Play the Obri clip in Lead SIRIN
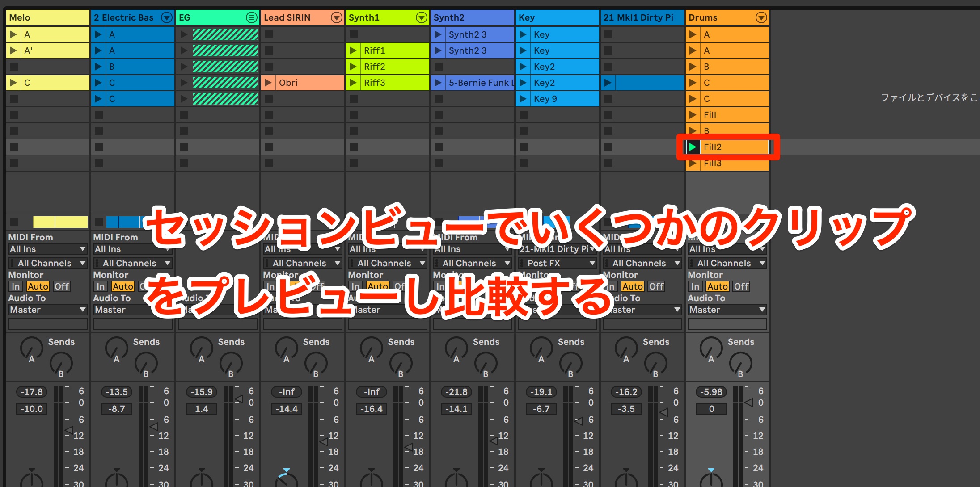The height and width of the screenshot is (487, 980). 268,83
